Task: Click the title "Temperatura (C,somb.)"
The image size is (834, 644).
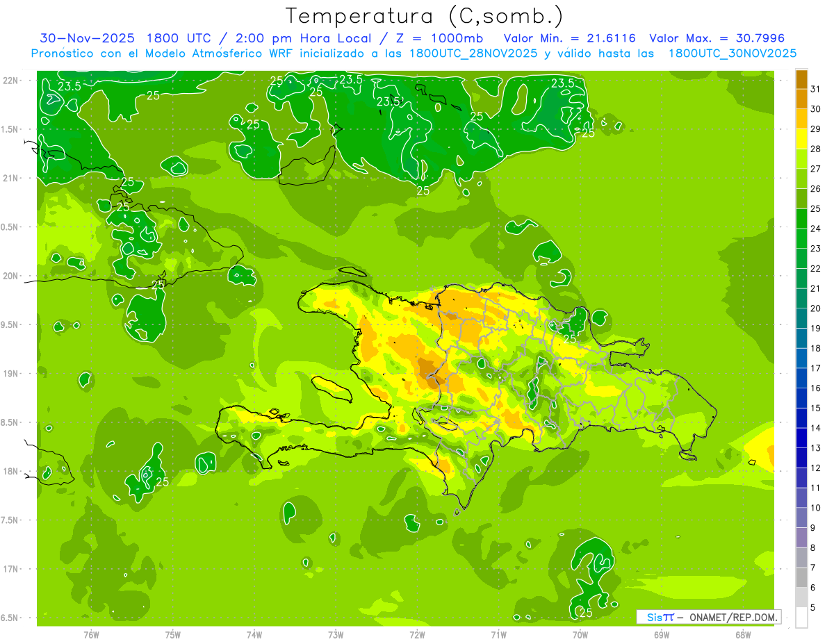Action: (x=425, y=16)
